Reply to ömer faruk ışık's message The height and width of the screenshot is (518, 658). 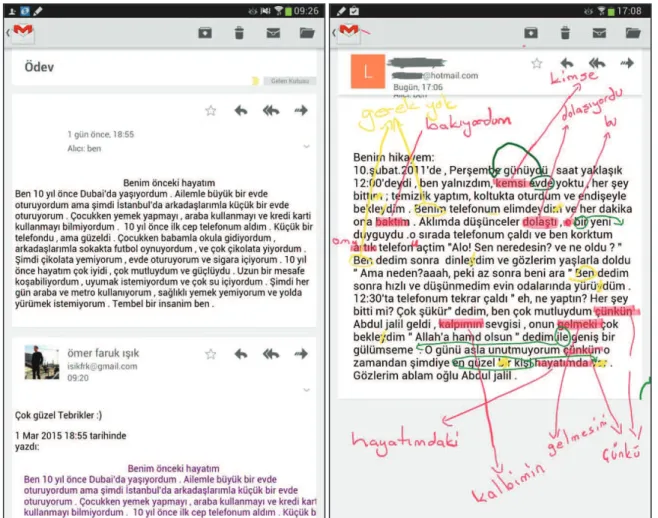click(240, 354)
